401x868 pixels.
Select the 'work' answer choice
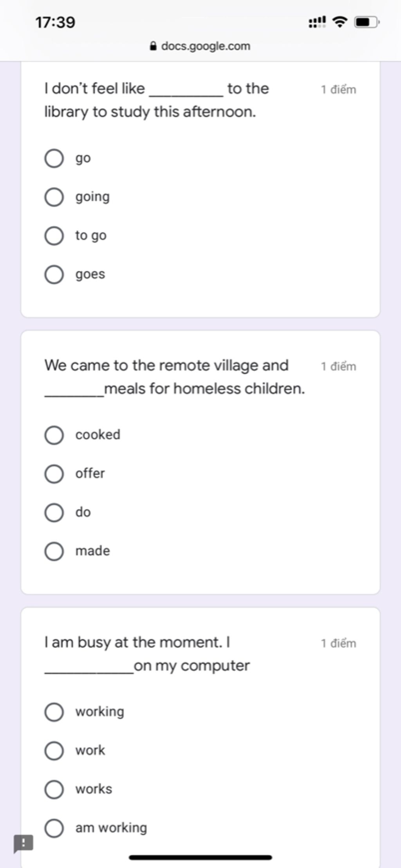tap(54, 751)
